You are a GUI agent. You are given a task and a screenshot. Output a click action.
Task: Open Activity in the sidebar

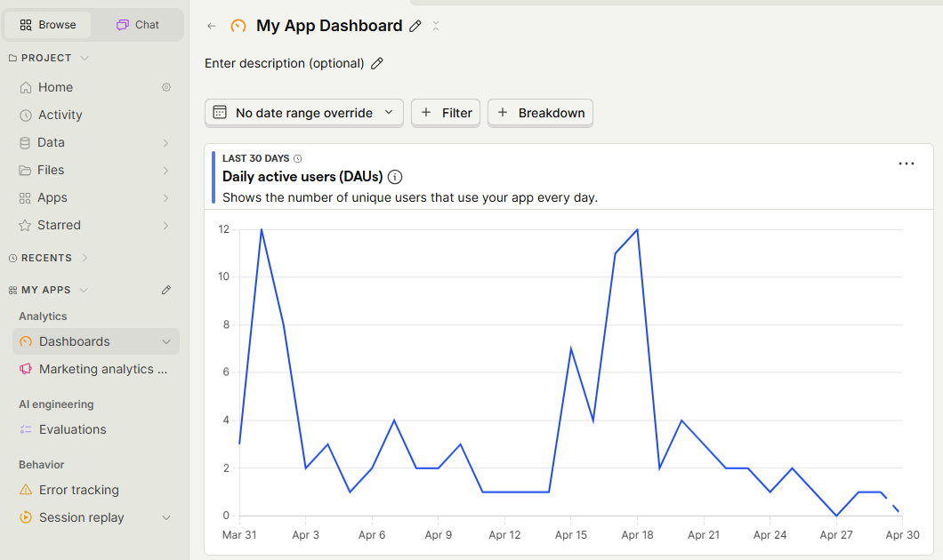(x=60, y=115)
